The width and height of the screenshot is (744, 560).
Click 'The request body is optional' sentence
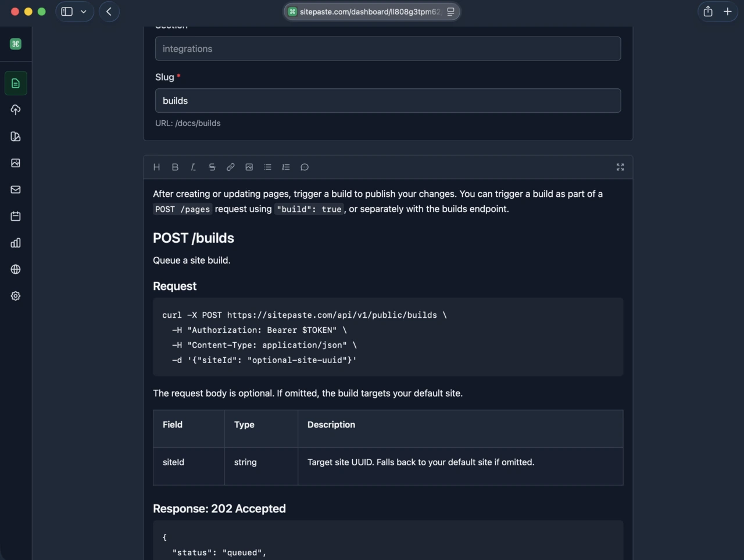point(307,393)
